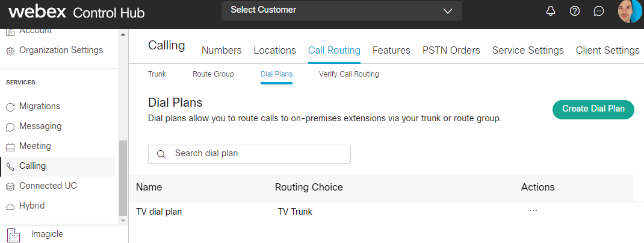This screenshot has height=243, width=644.
Task: Switch to the Numbers tab
Action: [221, 51]
